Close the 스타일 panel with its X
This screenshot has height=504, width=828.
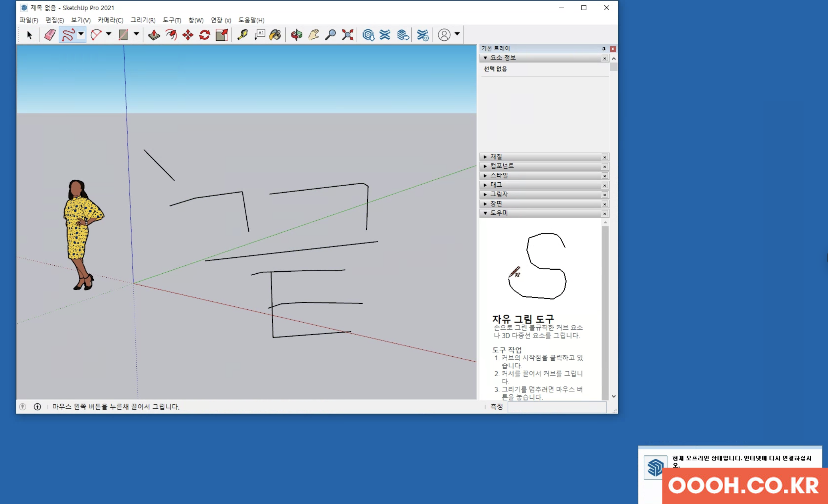click(605, 176)
